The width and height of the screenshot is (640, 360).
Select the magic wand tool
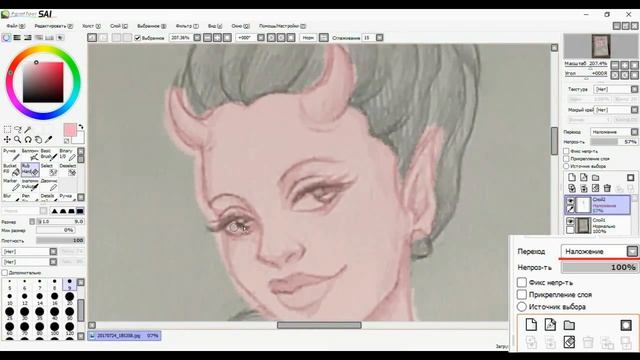tap(28, 130)
